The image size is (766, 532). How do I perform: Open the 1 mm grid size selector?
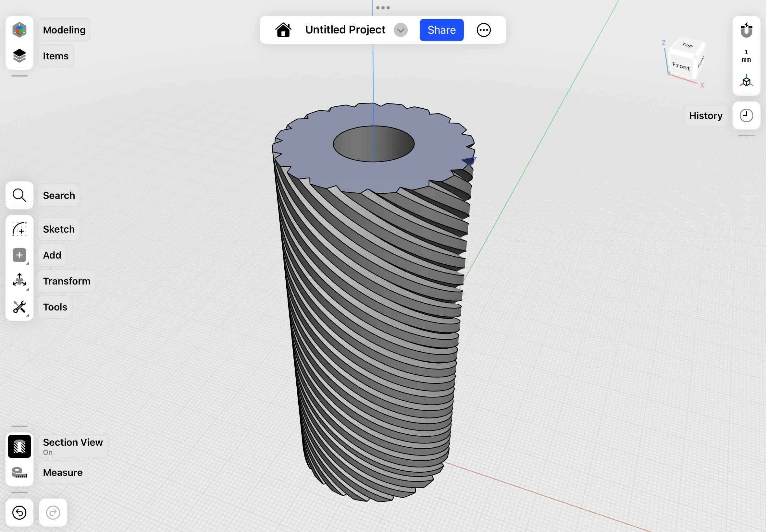(746, 56)
